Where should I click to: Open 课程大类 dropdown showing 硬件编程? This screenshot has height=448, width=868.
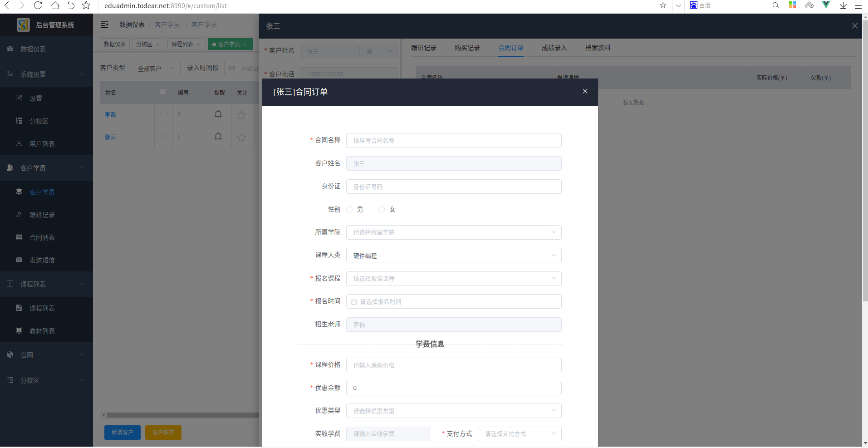coord(454,255)
